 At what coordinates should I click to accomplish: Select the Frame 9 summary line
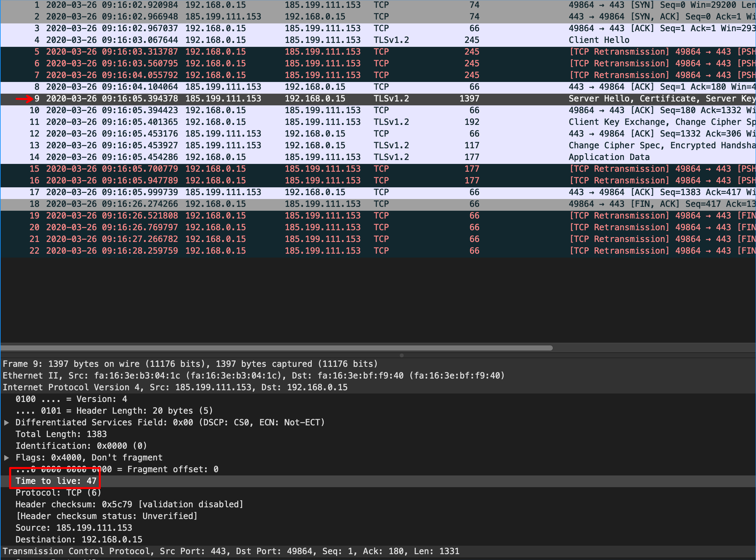tap(190, 364)
